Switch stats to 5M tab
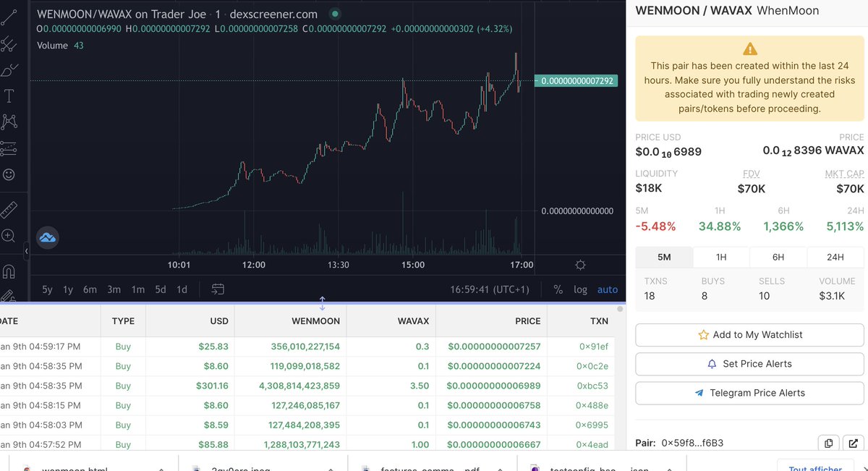Viewport: 868px width, 471px height. tap(664, 257)
